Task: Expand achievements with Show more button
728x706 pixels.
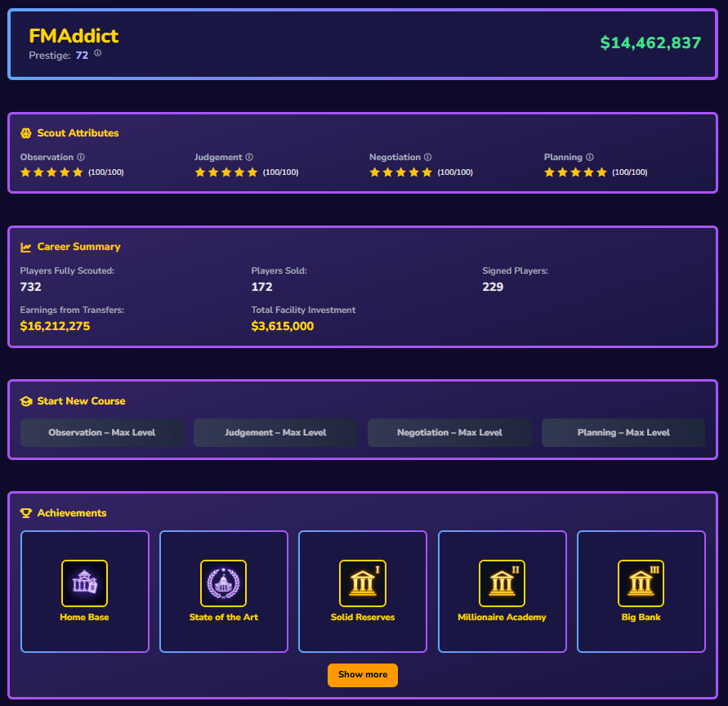Action: click(362, 675)
